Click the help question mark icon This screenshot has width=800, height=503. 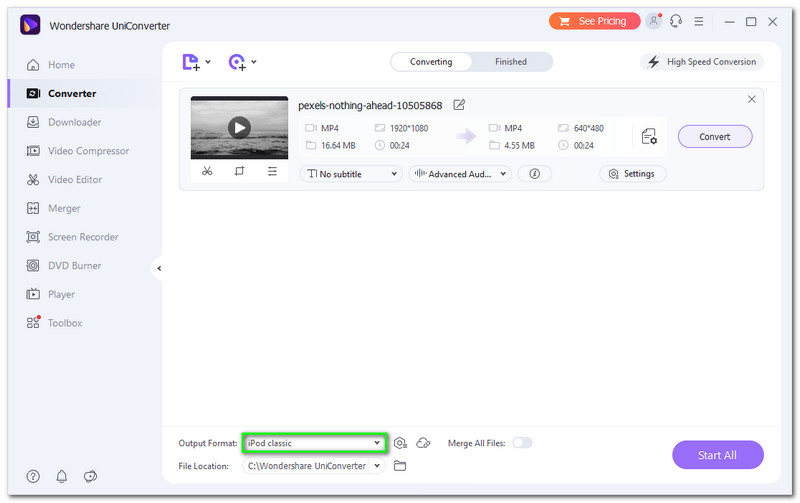tap(33, 476)
